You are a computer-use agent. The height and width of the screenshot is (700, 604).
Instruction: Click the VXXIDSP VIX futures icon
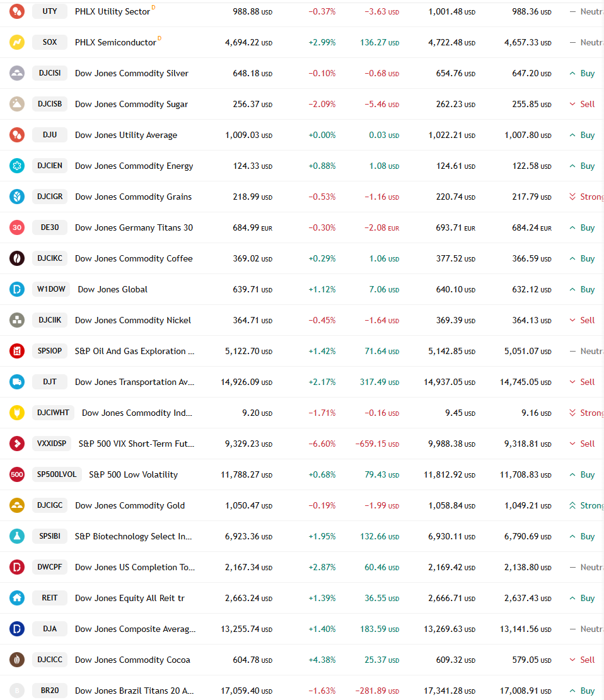[17, 444]
